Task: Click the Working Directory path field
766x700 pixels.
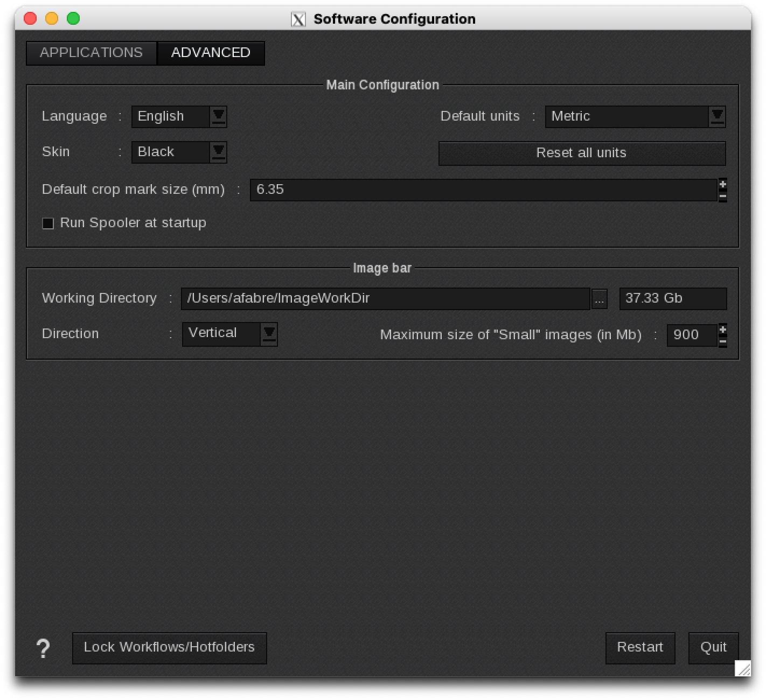Action: (x=385, y=298)
